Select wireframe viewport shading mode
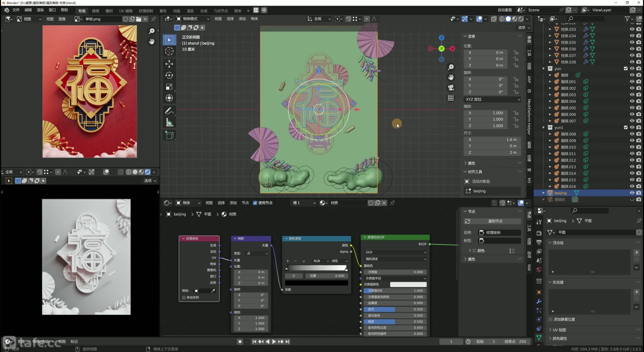This screenshot has height=352, width=644. coord(502,19)
